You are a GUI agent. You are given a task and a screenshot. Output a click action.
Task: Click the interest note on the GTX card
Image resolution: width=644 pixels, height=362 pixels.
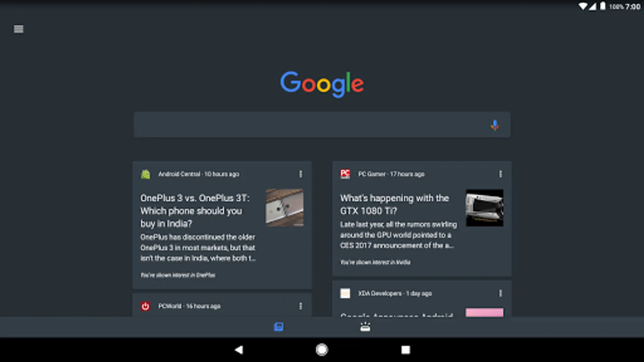click(375, 262)
